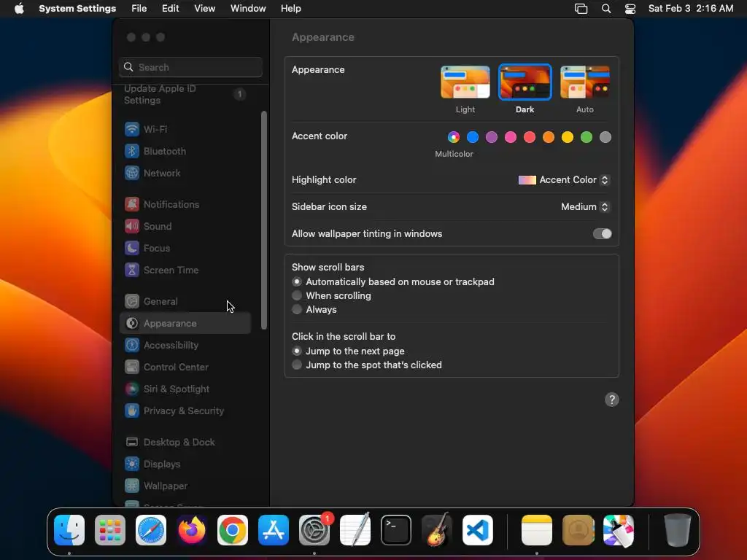Click the help question mark button
Screen dimensions: 747x560
click(x=612, y=400)
